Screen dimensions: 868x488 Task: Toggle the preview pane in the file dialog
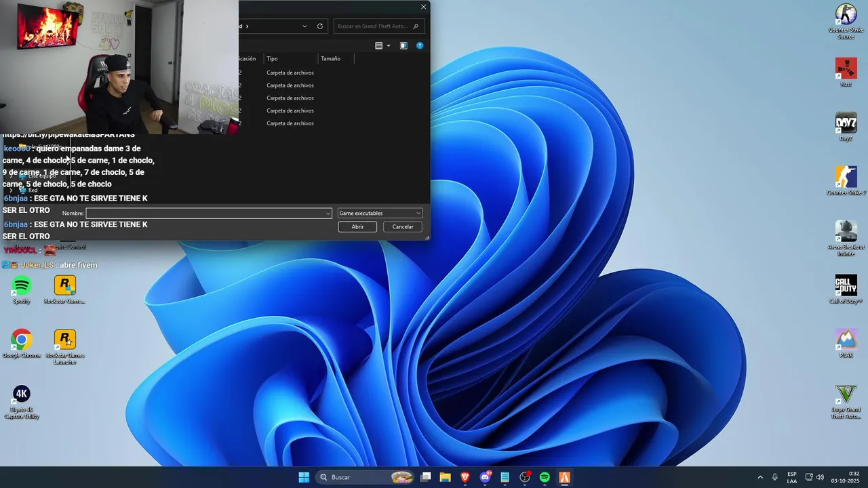(403, 45)
